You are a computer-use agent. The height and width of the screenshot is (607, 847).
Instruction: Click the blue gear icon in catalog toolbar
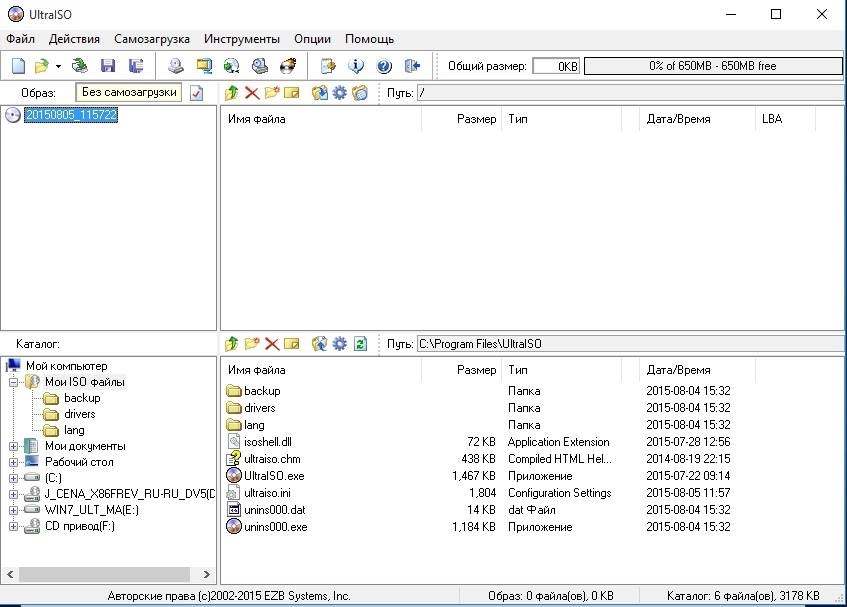tap(339, 343)
